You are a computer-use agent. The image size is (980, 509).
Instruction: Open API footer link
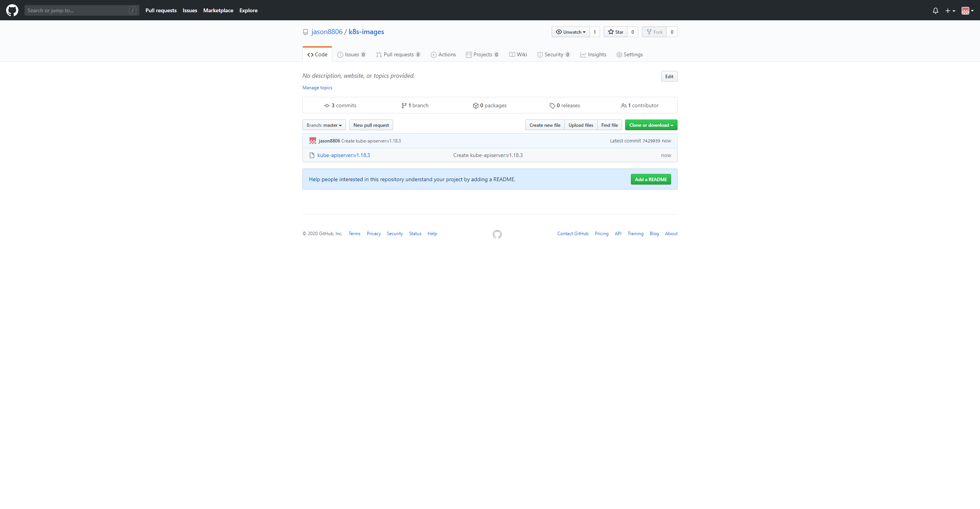tap(618, 234)
